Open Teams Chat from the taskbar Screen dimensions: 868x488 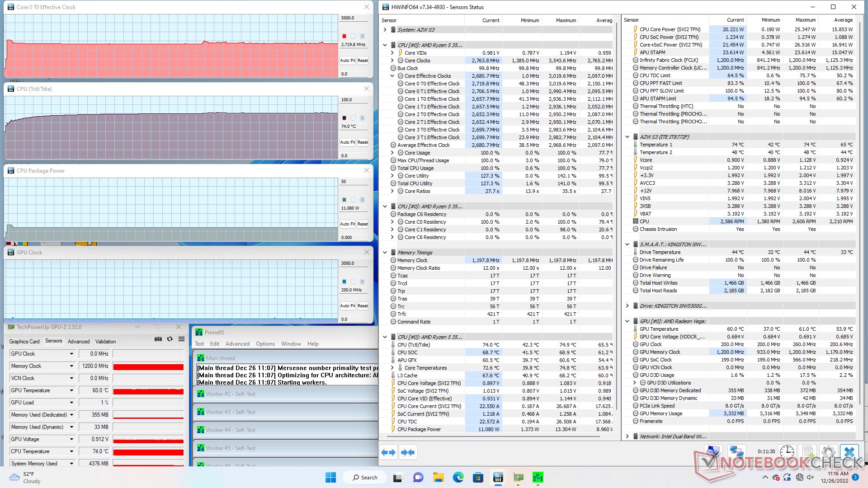click(x=418, y=478)
